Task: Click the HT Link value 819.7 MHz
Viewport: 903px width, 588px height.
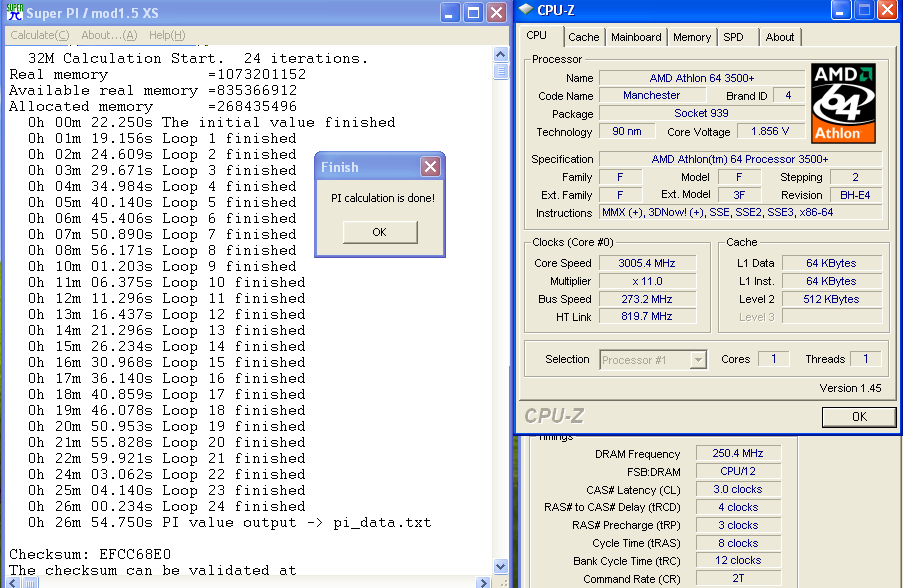Action: click(x=647, y=316)
